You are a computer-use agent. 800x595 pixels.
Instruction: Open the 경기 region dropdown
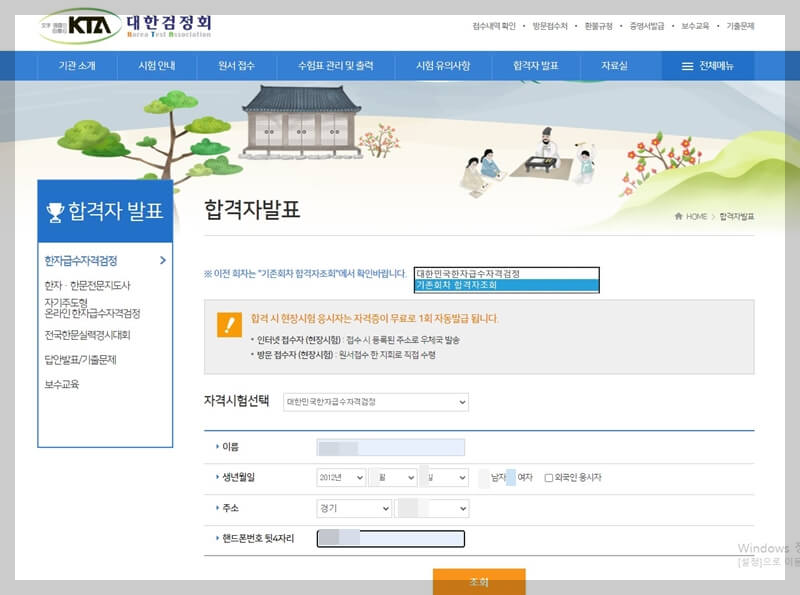[355, 508]
